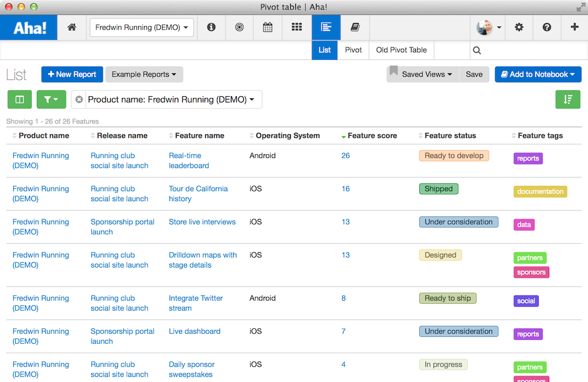Open the filter funnel green button
Image resolution: width=588 pixels, height=382 pixels.
coord(51,99)
